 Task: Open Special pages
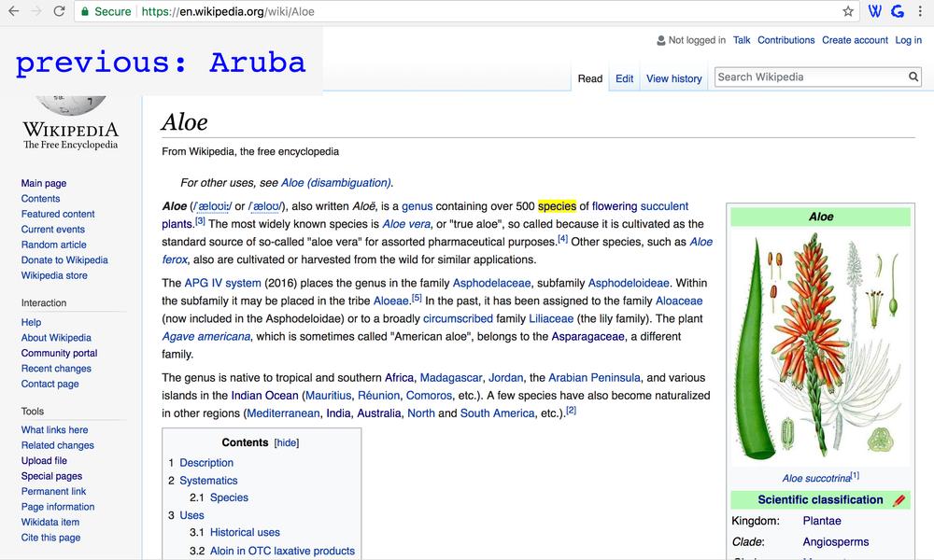(x=51, y=476)
